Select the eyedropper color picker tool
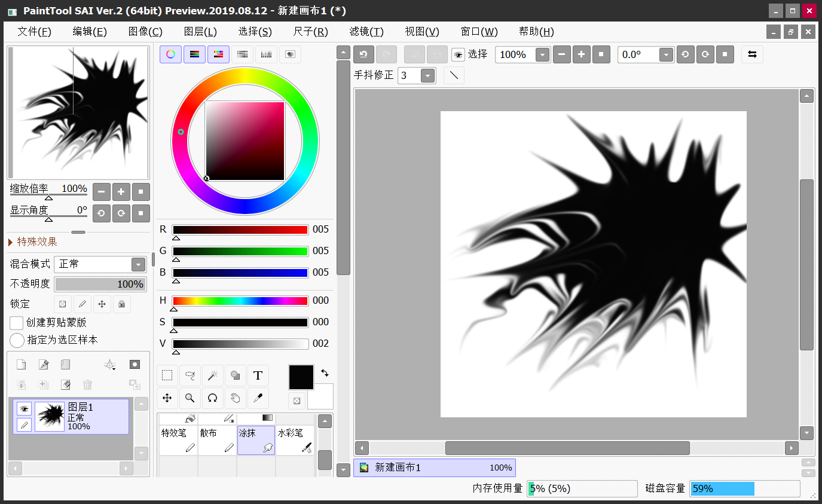Image resolution: width=822 pixels, height=504 pixels. (x=258, y=398)
